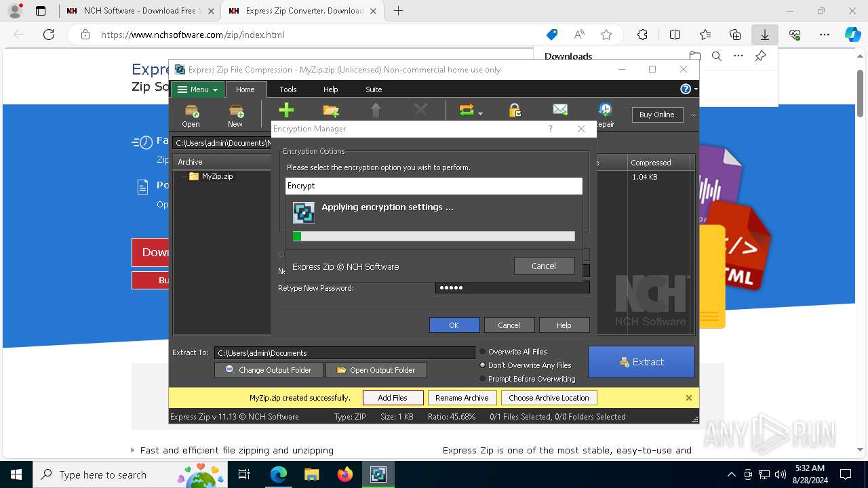Click Cancel in Encryption Manager dialog
The width and height of the screenshot is (868, 488).
509,325
